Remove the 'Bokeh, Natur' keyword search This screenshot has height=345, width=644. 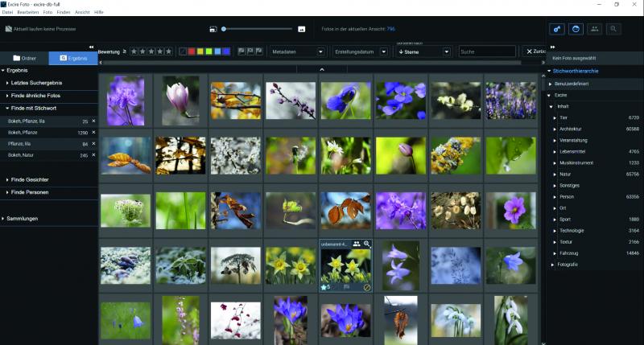point(93,155)
